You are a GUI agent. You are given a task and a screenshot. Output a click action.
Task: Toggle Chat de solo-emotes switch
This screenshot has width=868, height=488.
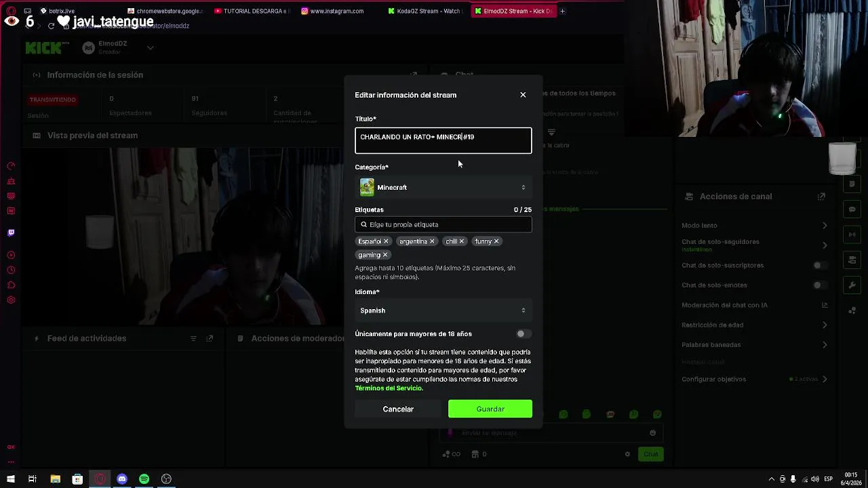820,285
